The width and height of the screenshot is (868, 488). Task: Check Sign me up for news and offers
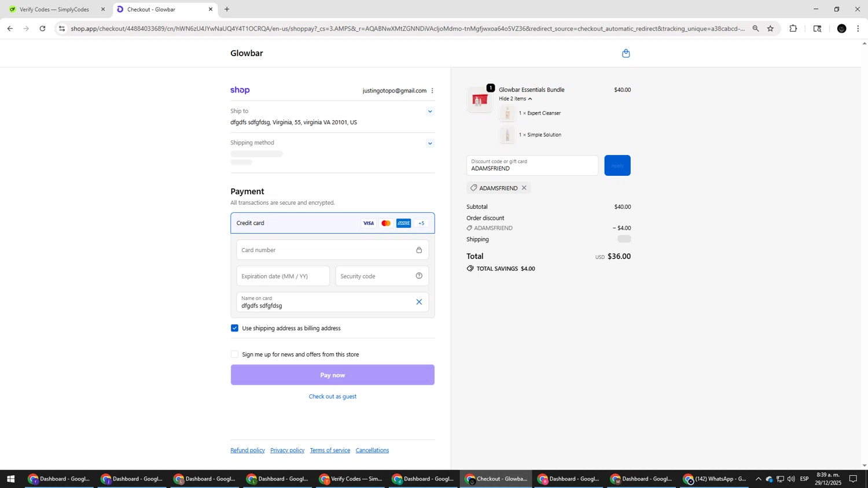point(234,354)
